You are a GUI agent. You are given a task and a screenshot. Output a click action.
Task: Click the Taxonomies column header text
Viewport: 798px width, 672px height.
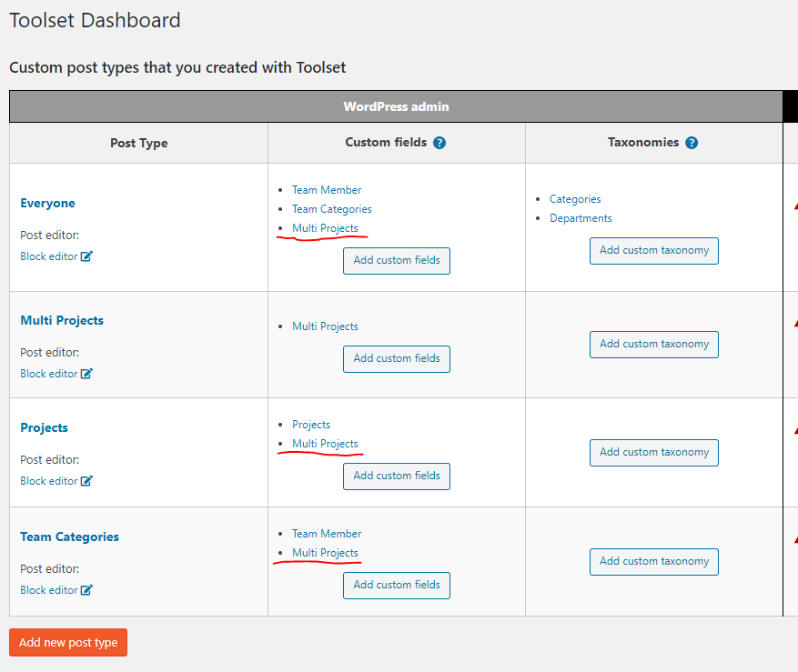[x=643, y=143]
